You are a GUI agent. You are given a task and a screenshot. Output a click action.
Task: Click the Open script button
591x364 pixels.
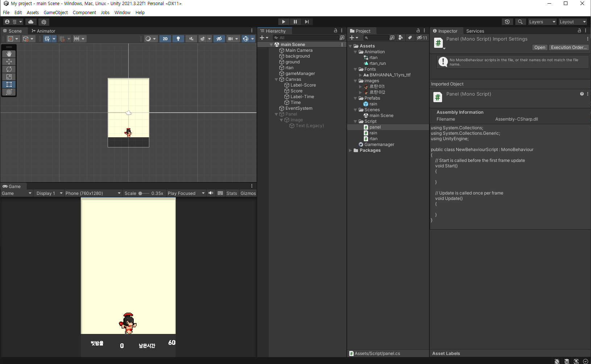540,47
